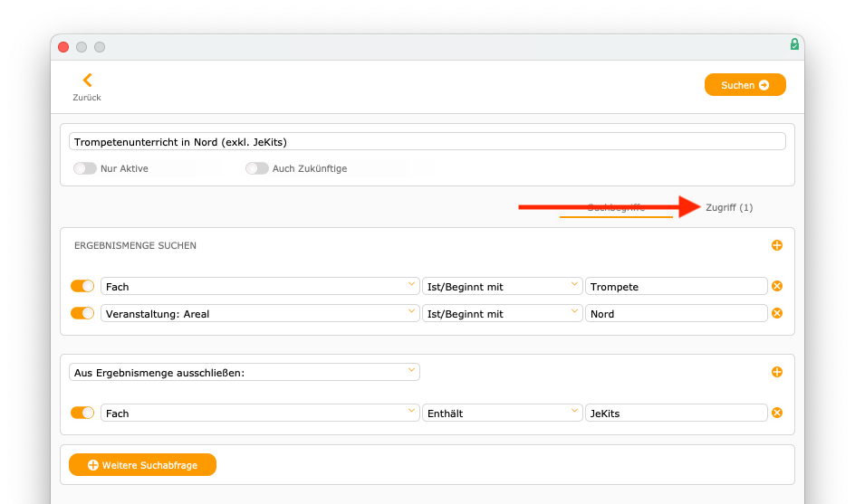
Task: Add a criterion to Ergebnismenge suchen section
Action: point(777,245)
